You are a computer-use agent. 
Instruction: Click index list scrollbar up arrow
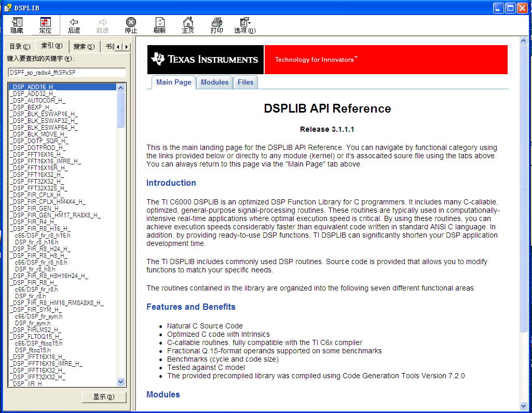pyautogui.click(x=121, y=88)
